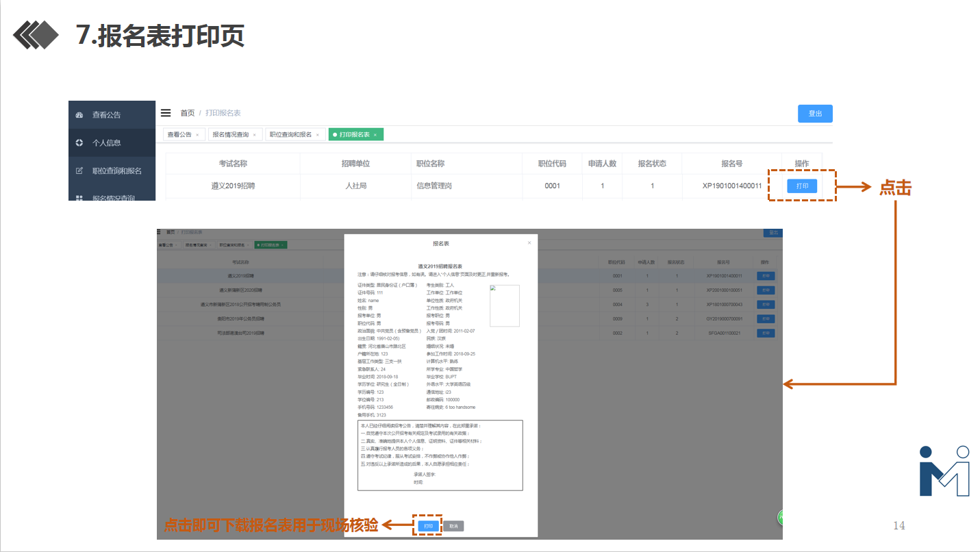
Task: Switch to the 职位查询和报名 tab
Action: [x=290, y=135]
